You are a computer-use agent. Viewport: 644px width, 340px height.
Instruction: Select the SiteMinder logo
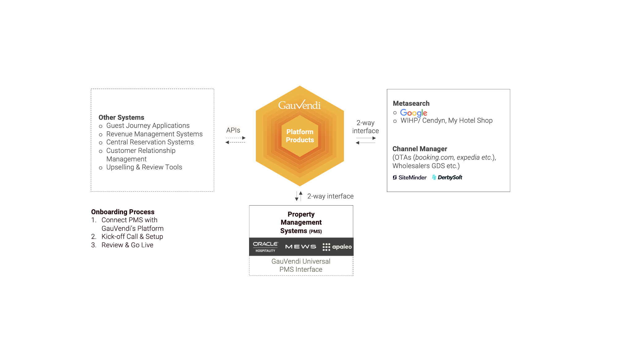409,177
